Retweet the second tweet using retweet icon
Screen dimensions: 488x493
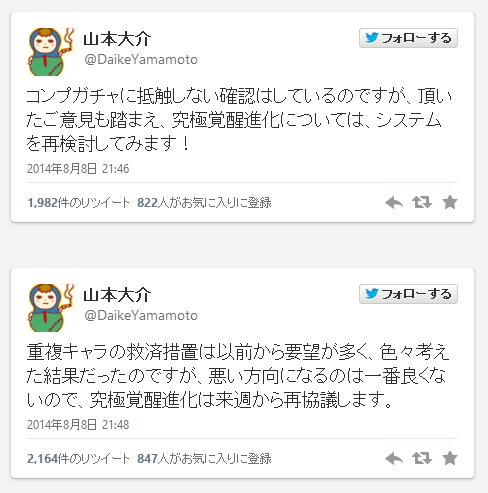422,458
